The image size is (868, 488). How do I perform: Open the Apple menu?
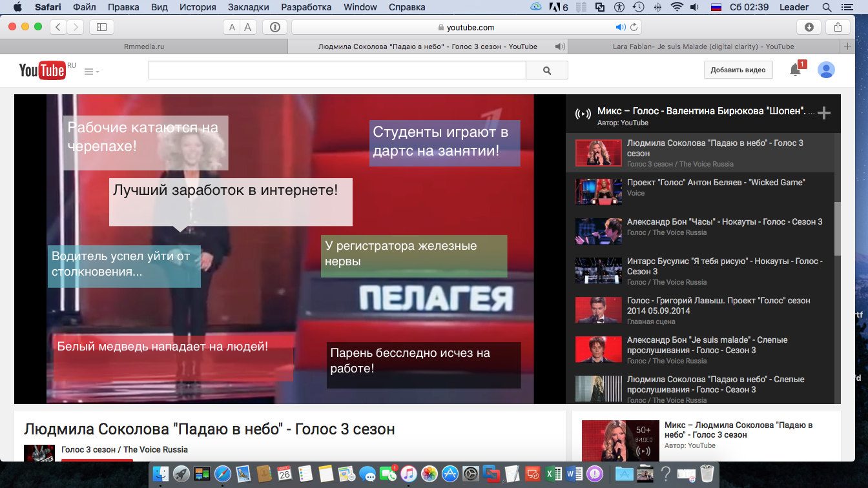(17, 7)
